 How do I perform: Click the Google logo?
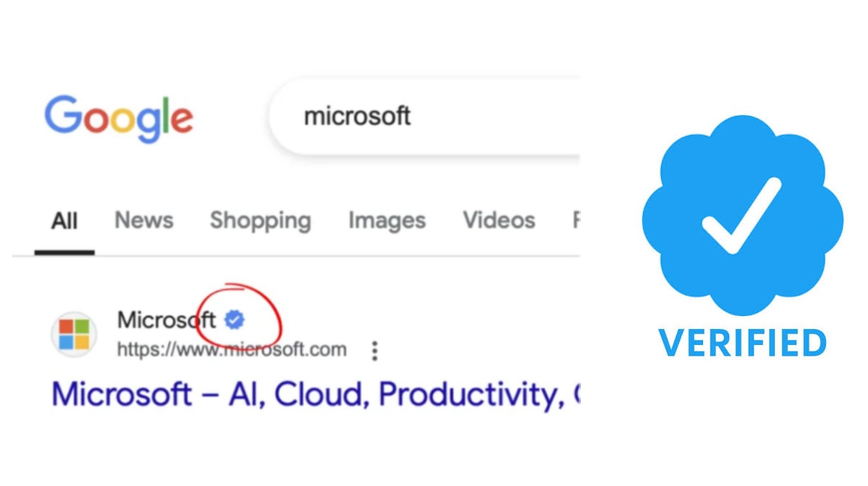pyautogui.click(x=119, y=119)
